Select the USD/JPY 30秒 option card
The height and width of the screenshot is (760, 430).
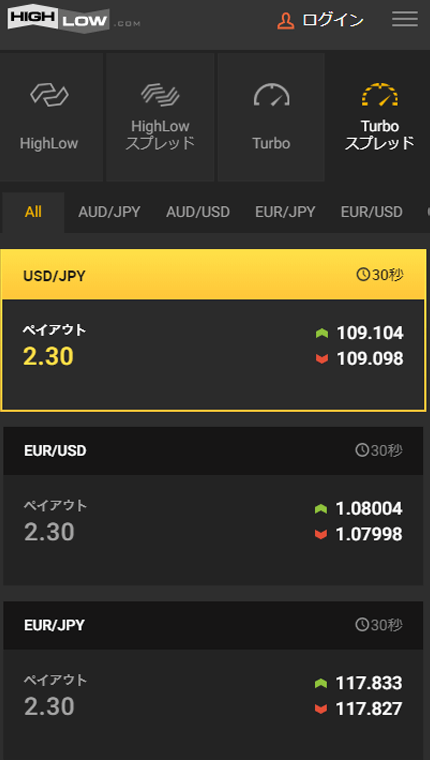click(x=213, y=330)
